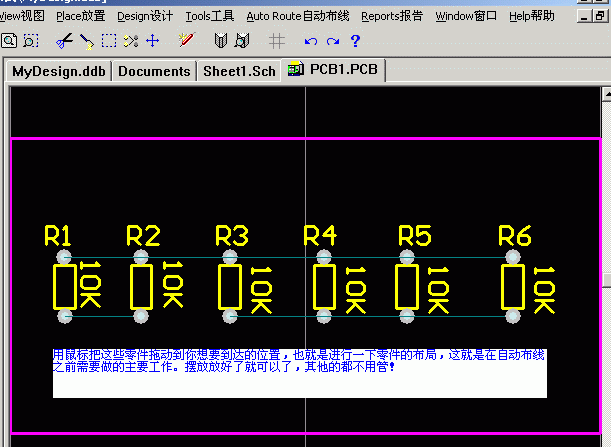Switch to the MyDesign.ddb tab
The width and height of the screenshot is (611, 447).
click(58, 71)
